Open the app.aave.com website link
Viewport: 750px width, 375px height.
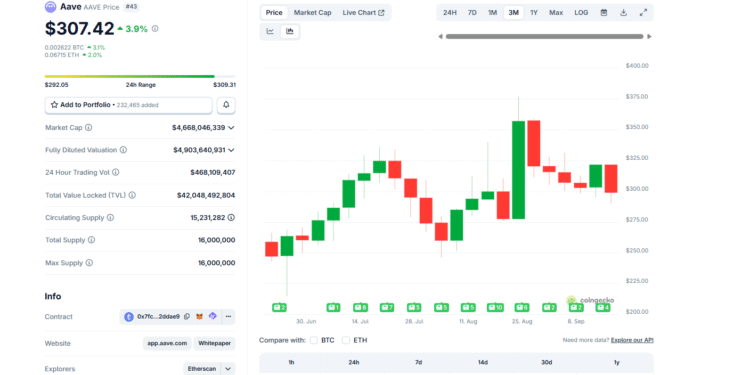click(x=167, y=343)
